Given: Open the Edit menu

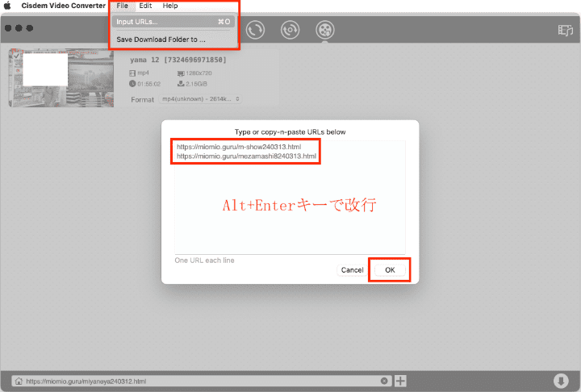Looking at the screenshot, I should (145, 6).
